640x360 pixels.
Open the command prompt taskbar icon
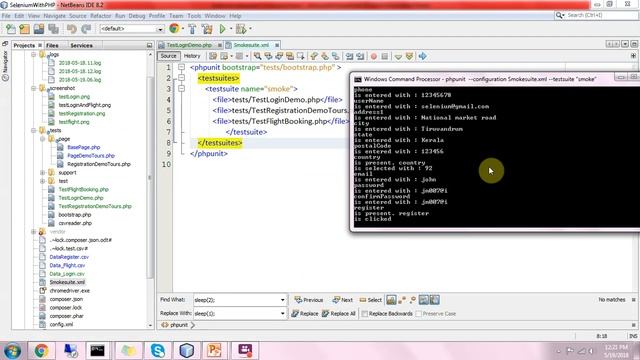pos(97,351)
